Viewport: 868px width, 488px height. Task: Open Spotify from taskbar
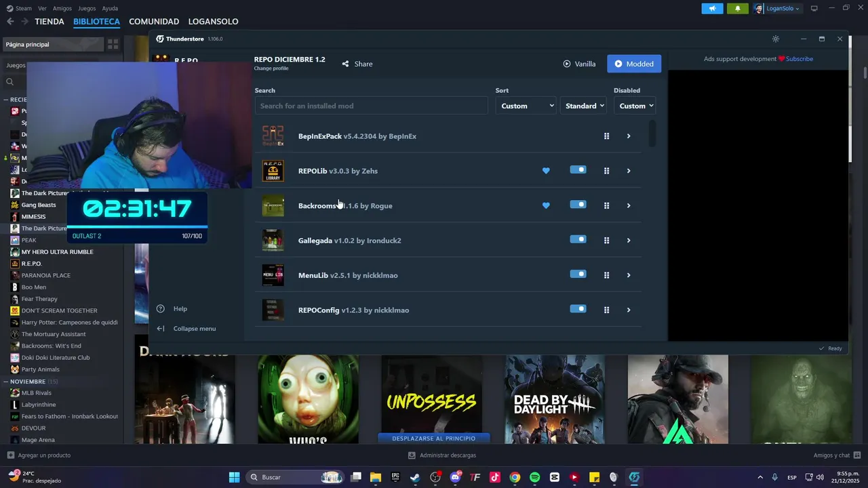click(x=534, y=477)
